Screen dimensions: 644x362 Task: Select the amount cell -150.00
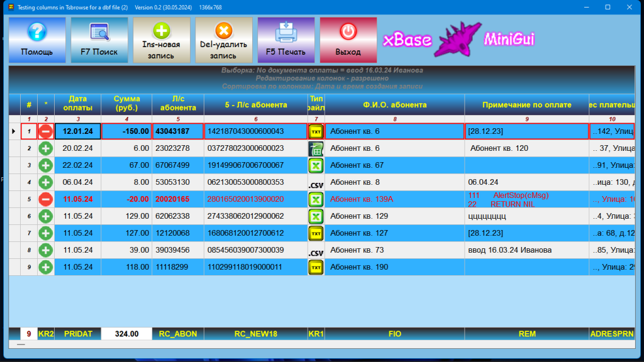[126, 131]
